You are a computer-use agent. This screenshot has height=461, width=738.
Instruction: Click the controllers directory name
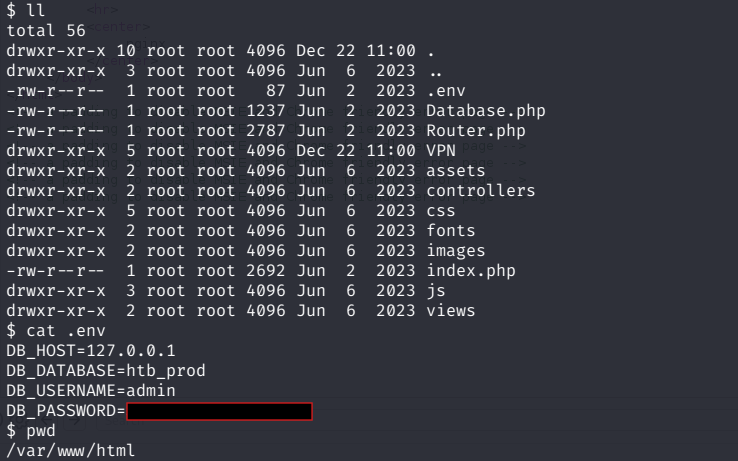pos(480,190)
